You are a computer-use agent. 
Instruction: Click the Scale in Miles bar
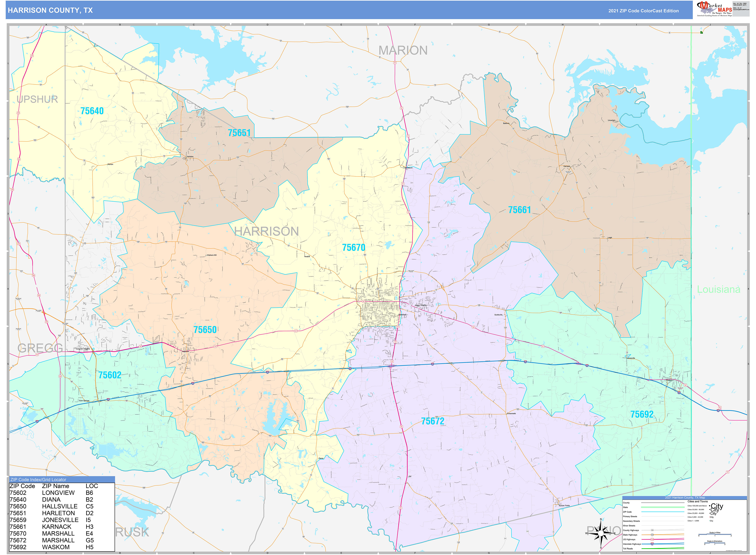tap(715, 534)
